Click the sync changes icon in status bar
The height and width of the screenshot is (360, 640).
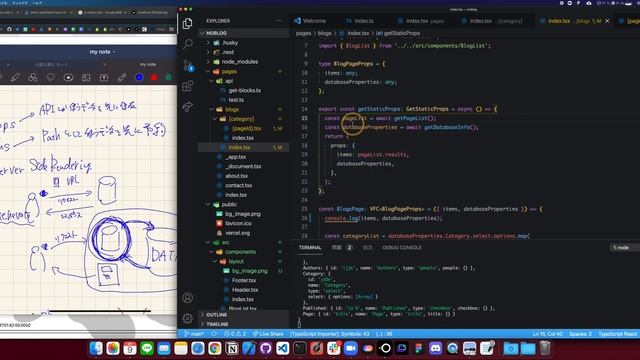click(x=214, y=334)
